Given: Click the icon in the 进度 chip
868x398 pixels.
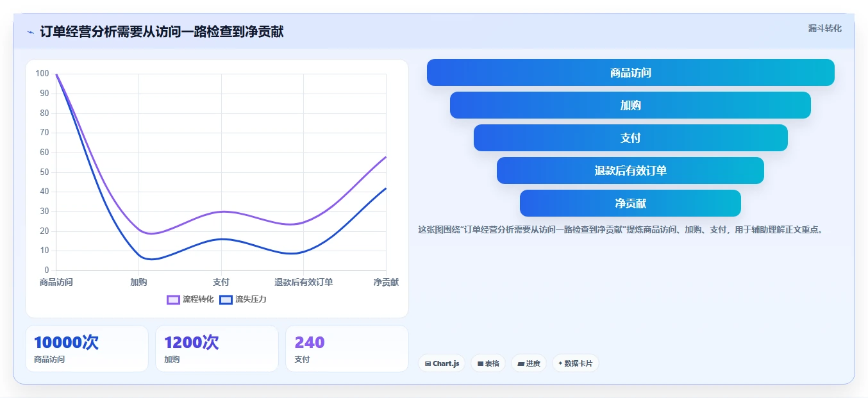Looking at the screenshot, I should tap(521, 363).
